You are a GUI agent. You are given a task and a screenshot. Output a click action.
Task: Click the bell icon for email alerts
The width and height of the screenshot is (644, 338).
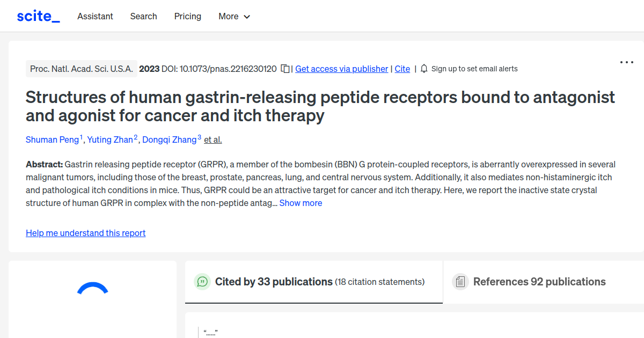click(x=423, y=68)
